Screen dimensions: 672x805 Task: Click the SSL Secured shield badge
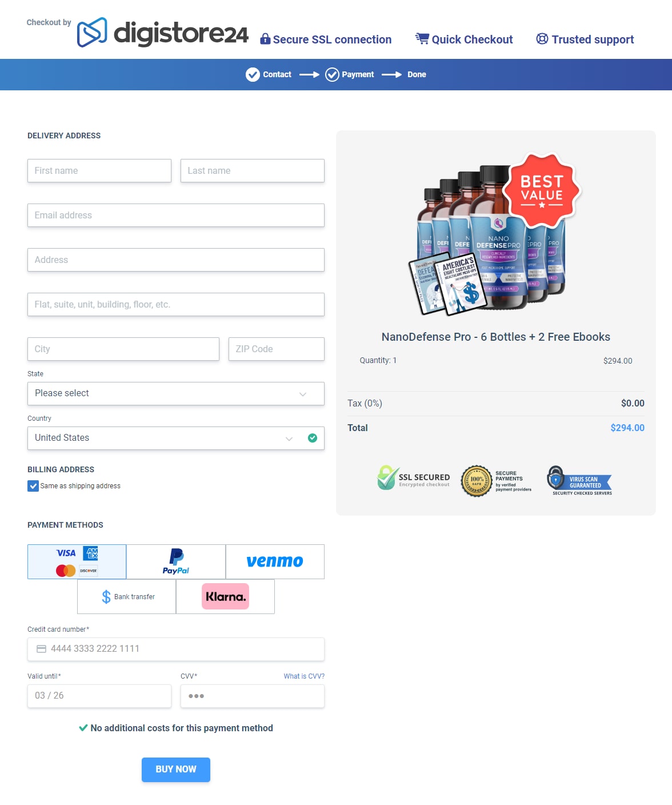[414, 478]
